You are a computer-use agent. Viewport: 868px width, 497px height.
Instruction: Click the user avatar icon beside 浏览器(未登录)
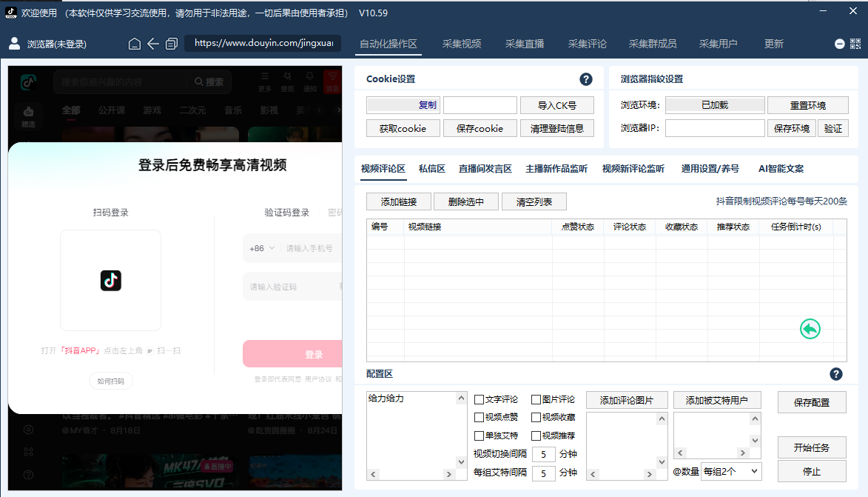click(x=15, y=43)
